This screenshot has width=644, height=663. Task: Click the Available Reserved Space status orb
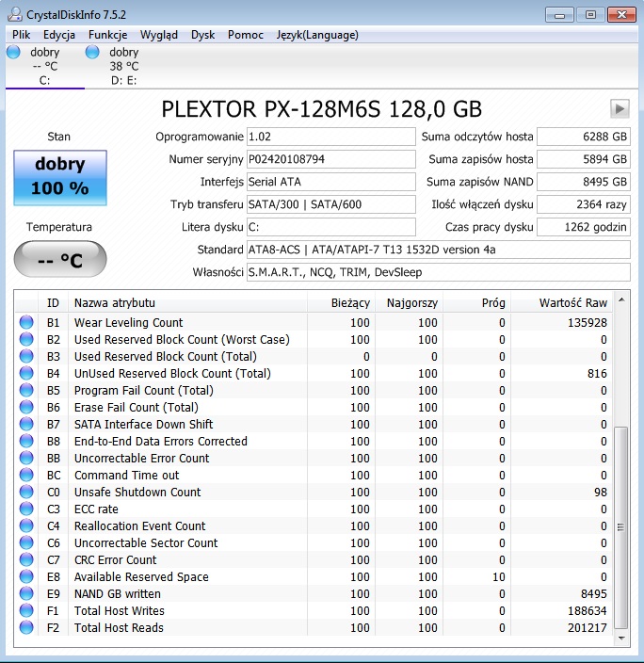click(26, 576)
